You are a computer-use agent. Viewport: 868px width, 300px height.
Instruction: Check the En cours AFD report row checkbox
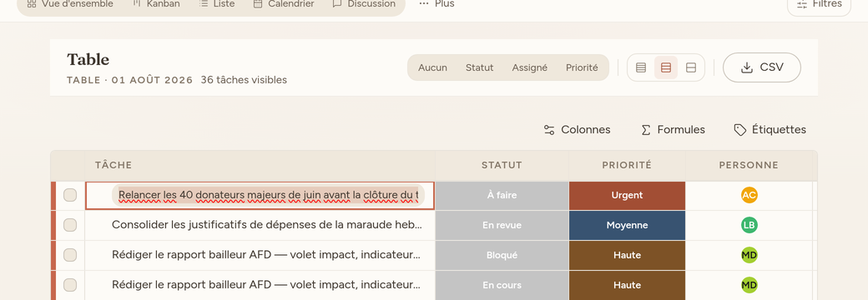tap(70, 284)
